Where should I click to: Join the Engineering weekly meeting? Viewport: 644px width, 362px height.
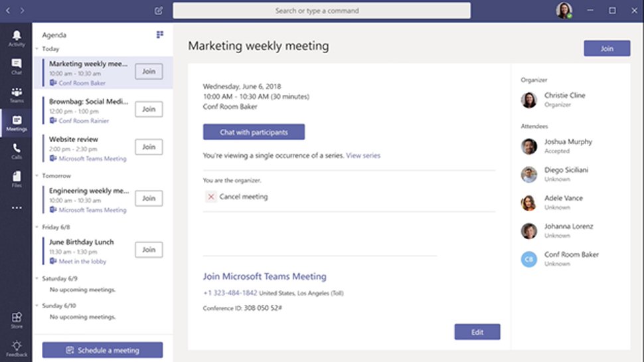(x=149, y=199)
